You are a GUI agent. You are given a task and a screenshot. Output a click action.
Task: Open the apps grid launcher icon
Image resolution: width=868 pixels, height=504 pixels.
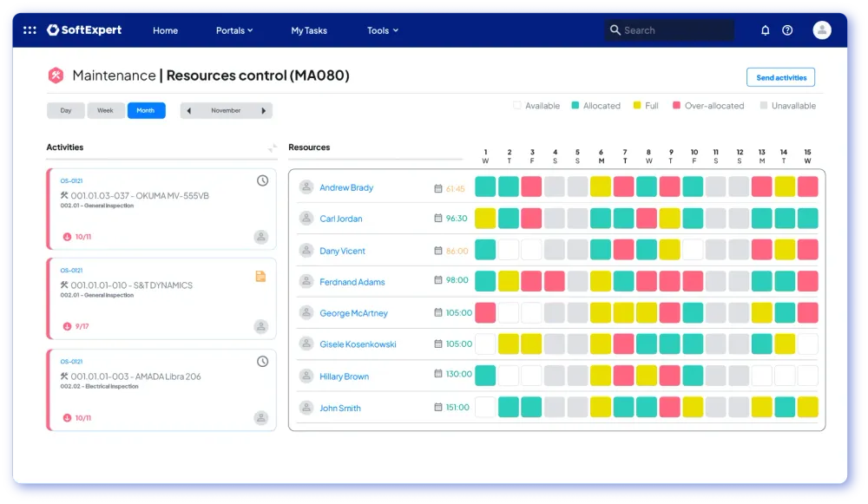click(30, 30)
